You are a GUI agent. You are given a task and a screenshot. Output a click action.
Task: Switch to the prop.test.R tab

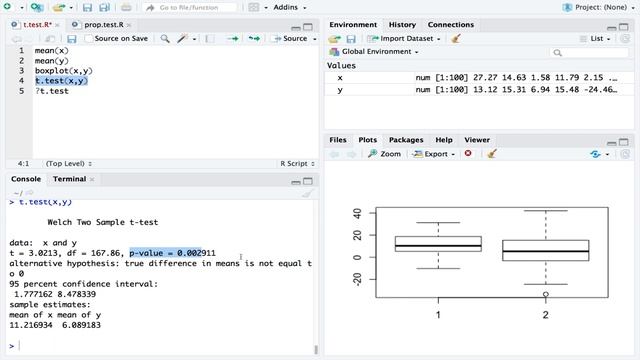(104, 25)
